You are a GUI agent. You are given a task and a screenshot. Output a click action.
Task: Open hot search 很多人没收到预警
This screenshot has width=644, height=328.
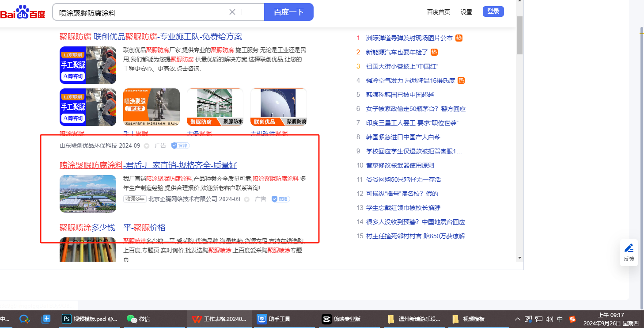click(416, 222)
